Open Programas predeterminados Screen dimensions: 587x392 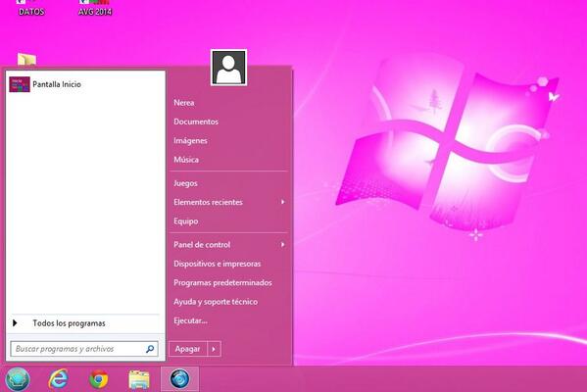(222, 282)
